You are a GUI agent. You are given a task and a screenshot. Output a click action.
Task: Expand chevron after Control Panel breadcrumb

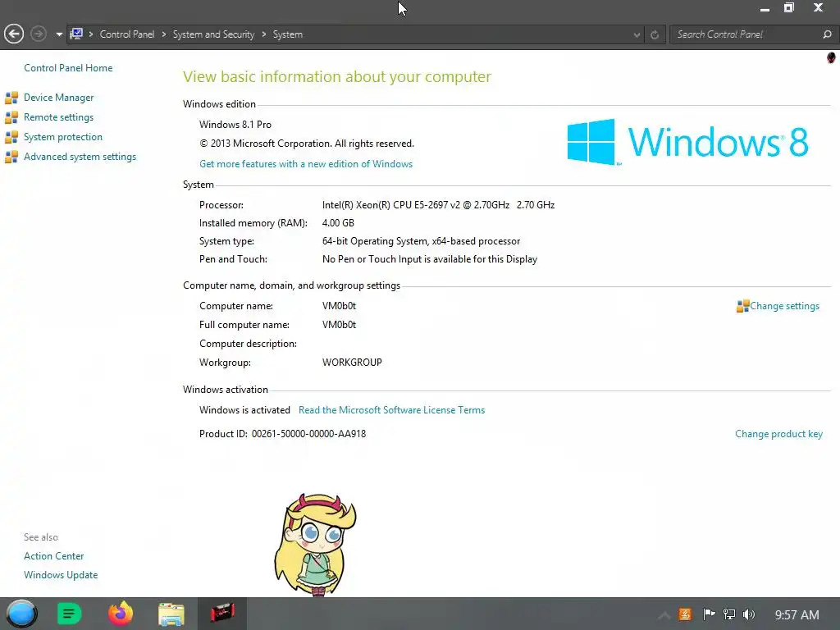[164, 34]
